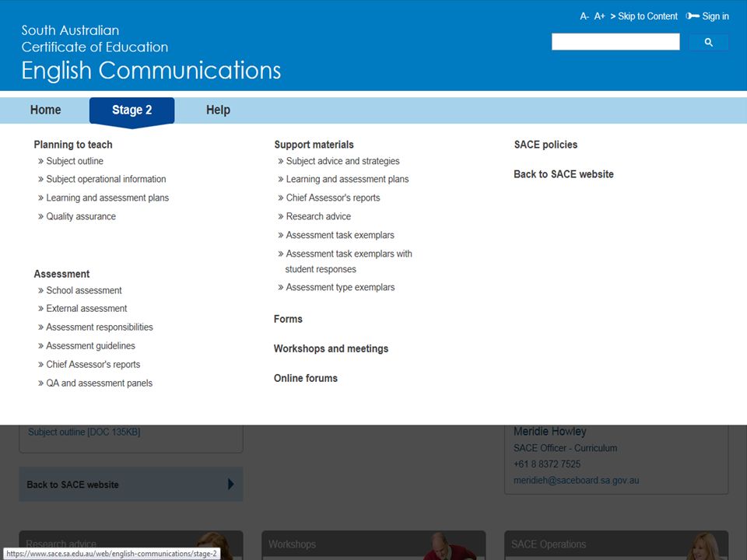Open Subject outline under Planning to teach
Viewport: 747px width, 560px height.
click(x=75, y=161)
